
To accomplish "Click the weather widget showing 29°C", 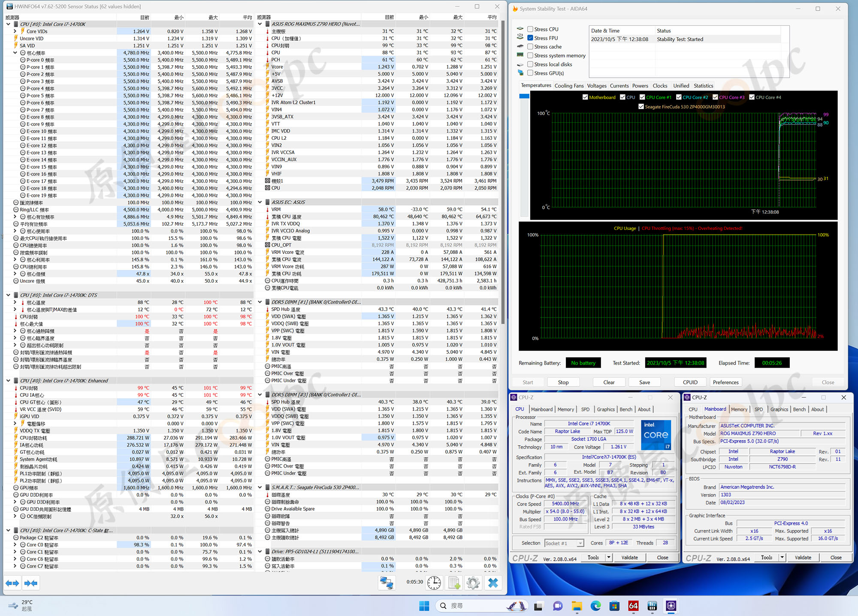I will (21, 605).
